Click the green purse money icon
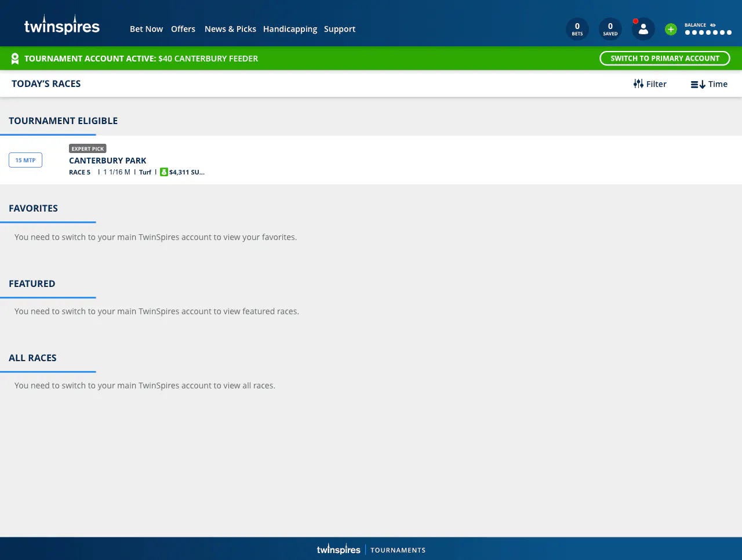The width and height of the screenshot is (742, 560). tap(164, 172)
